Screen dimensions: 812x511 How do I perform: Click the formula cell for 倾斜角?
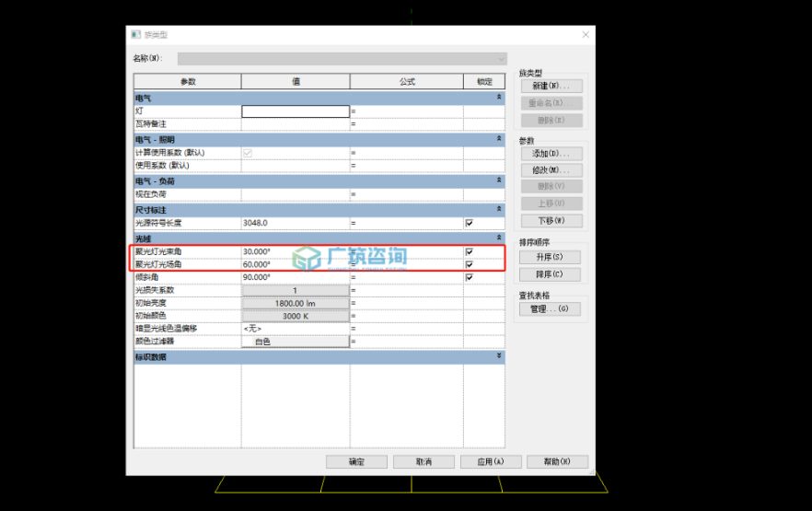coord(407,277)
